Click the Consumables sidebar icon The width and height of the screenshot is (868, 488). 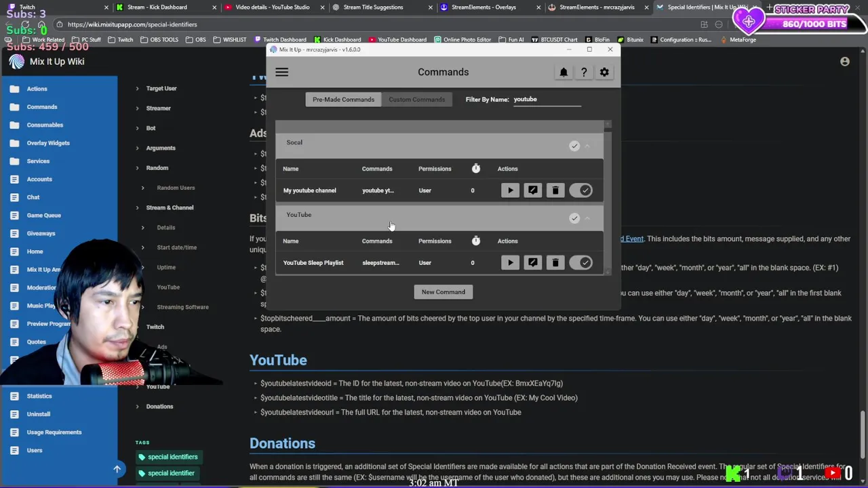coord(14,125)
